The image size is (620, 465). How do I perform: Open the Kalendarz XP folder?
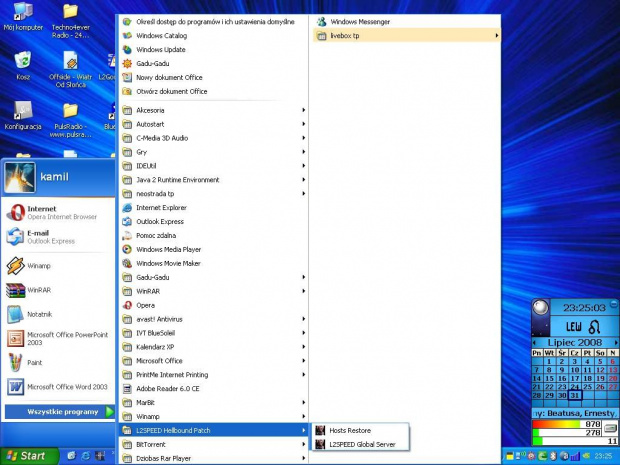[x=214, y=347]
